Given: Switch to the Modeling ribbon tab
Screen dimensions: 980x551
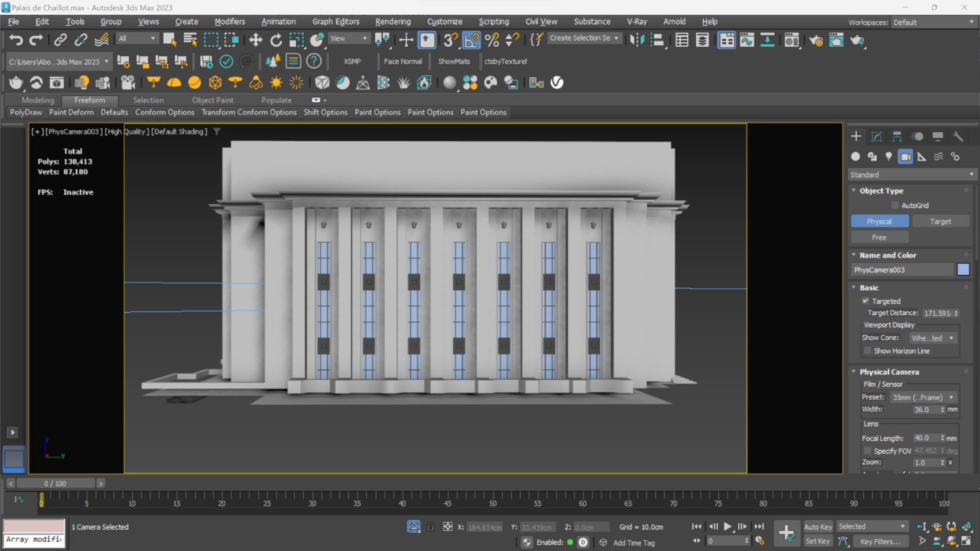Looking at the screenshot, I should point(37,100).
